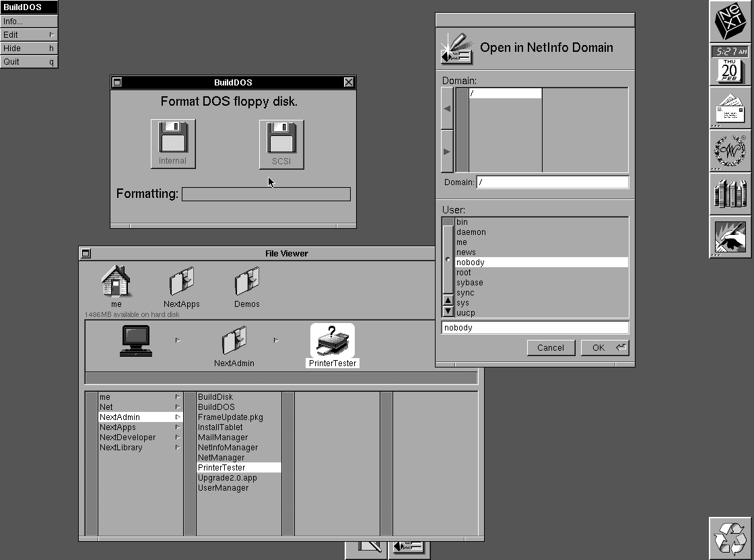Select the / domain in browser
Screen dimensions: 754x560
pos(505,94)
